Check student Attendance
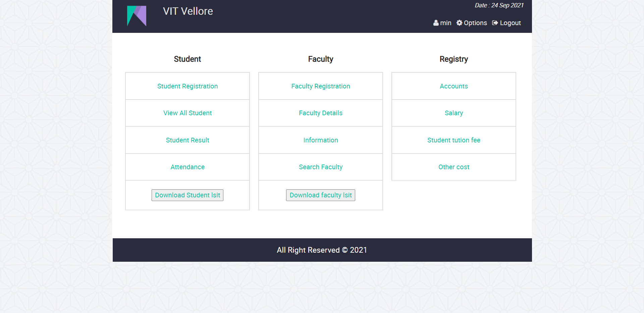 pos(187,167)
